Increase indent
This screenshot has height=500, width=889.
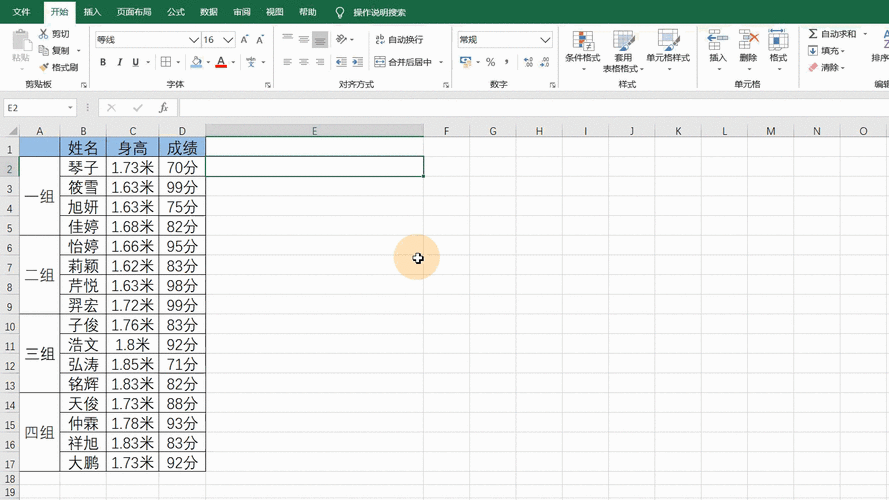358,62
